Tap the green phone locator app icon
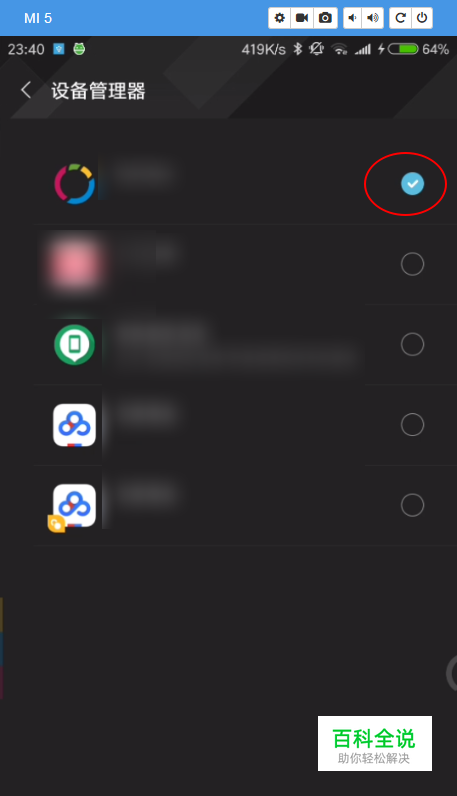The height and width of the screenshot is (796, 457). click(75, 345)
